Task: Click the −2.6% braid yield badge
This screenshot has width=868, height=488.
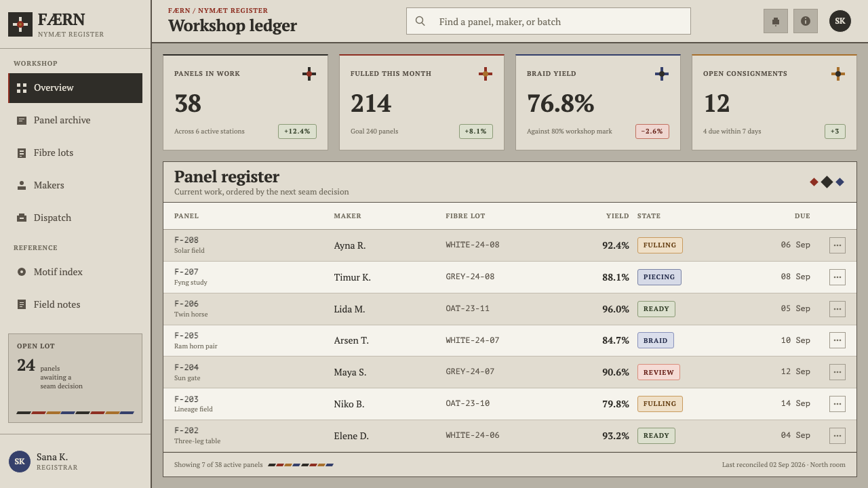Action: tap(652, 131)
